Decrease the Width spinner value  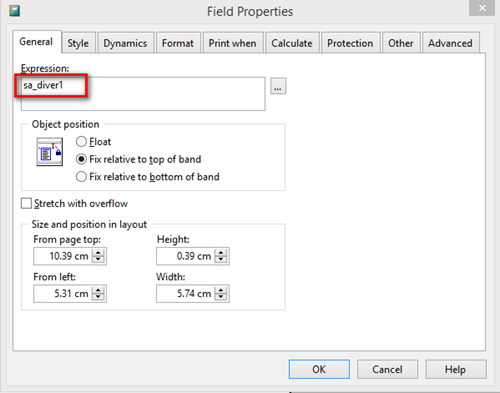click(x=221, y=297)
